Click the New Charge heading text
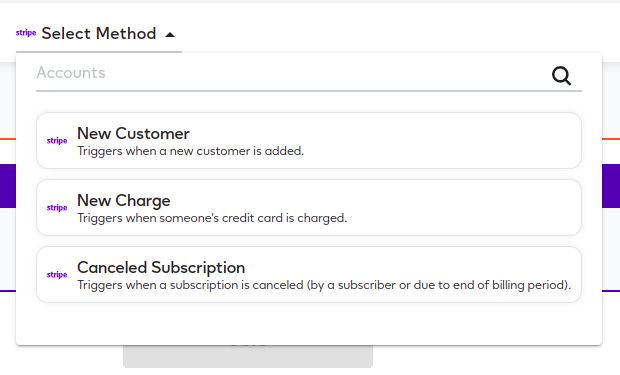Image resolution: width=620 pixels, height=375 pixels. [124, 201]
